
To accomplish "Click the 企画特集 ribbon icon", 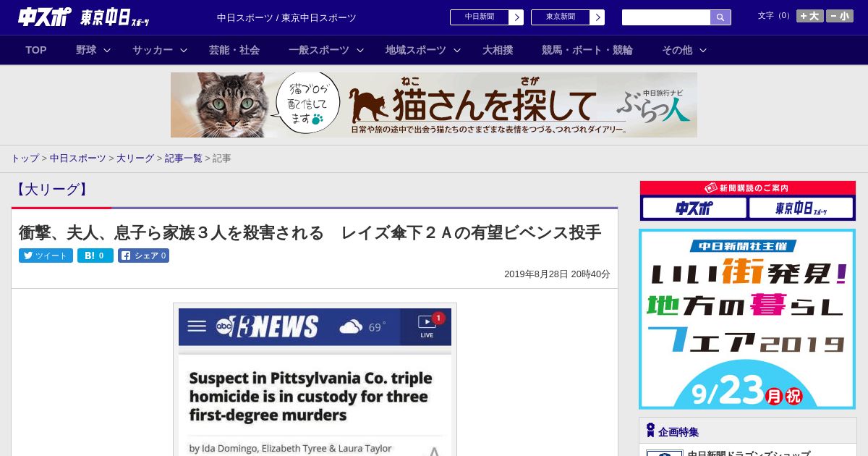I will (x=650, y=431).
